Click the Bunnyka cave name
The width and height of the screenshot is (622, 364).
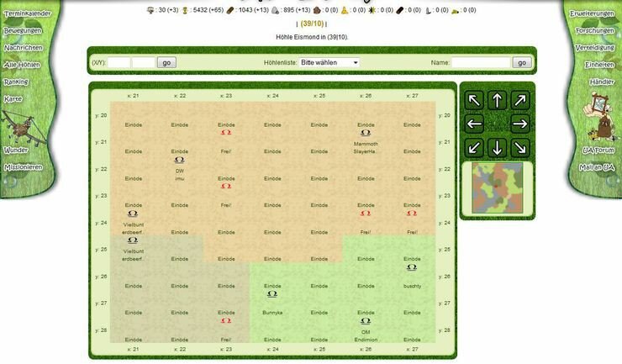coord(272,313)
